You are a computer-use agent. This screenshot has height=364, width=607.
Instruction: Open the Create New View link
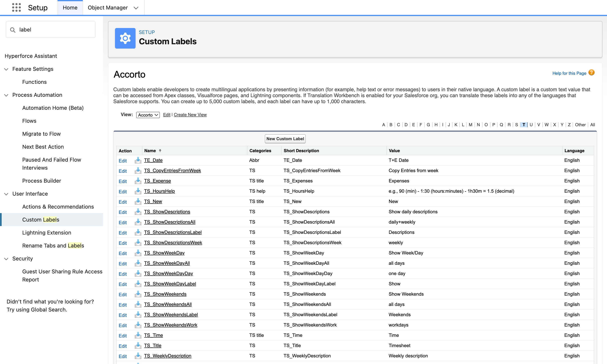click(190, 115)
